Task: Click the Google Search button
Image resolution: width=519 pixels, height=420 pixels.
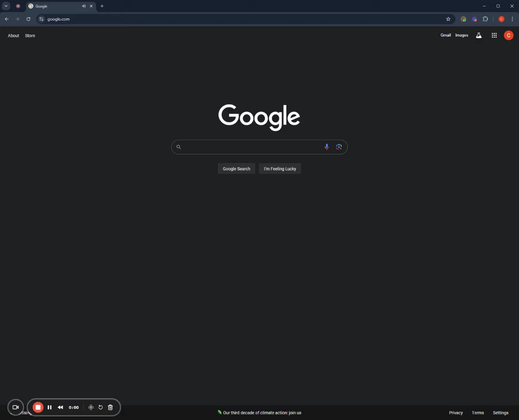Action: (236, 169)
